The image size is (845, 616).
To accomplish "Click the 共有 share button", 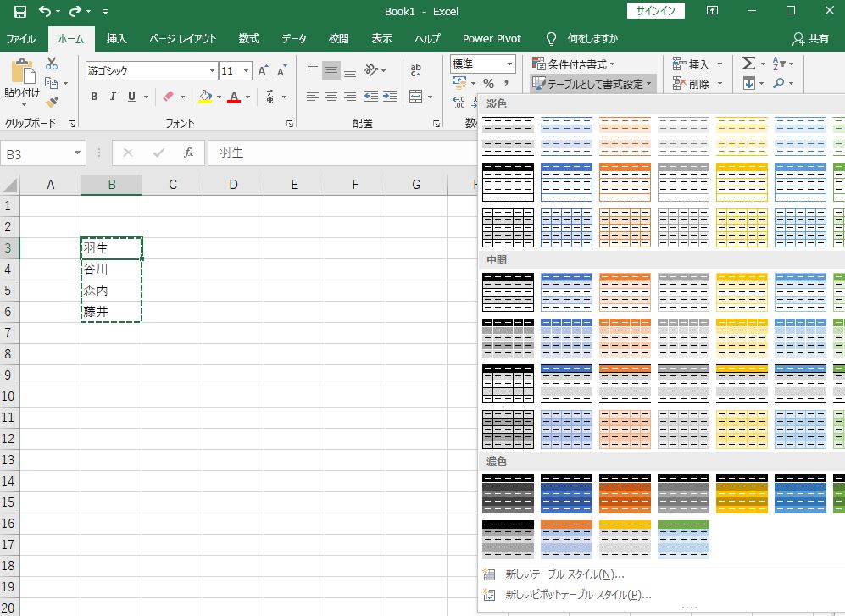I will [x=810, y=38].
